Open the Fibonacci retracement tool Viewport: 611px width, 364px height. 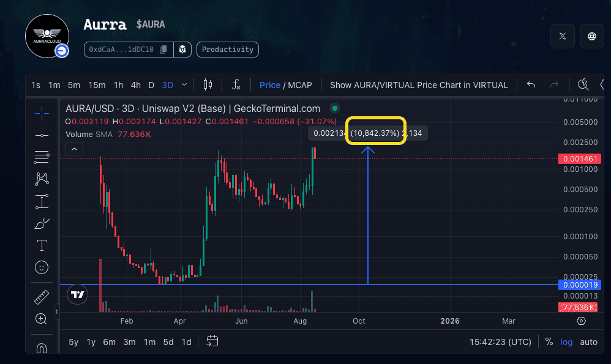[x=42, y=157]
